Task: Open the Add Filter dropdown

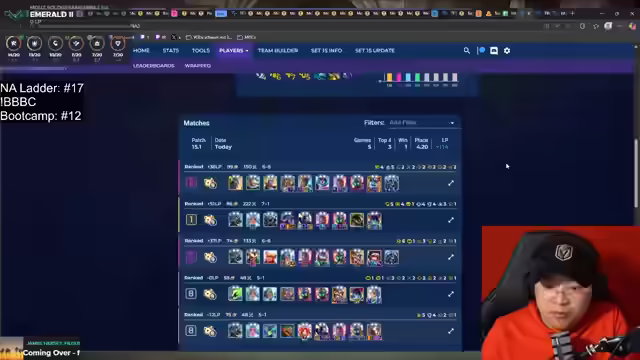Action: coord(422,123)
